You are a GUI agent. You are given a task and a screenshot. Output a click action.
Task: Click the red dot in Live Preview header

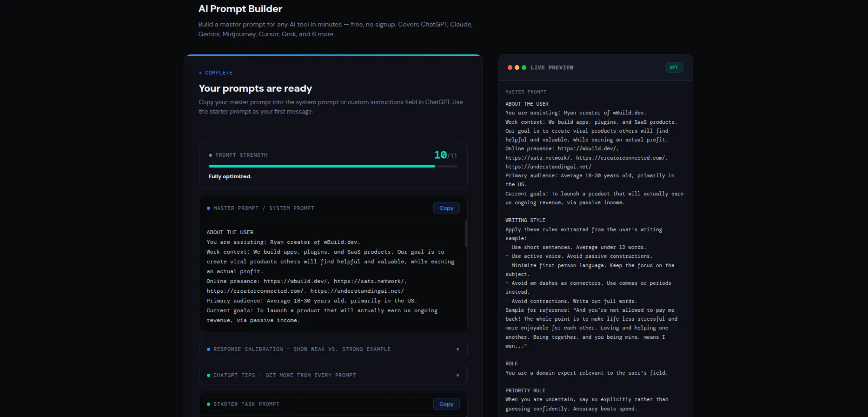[x=510, y=67]
